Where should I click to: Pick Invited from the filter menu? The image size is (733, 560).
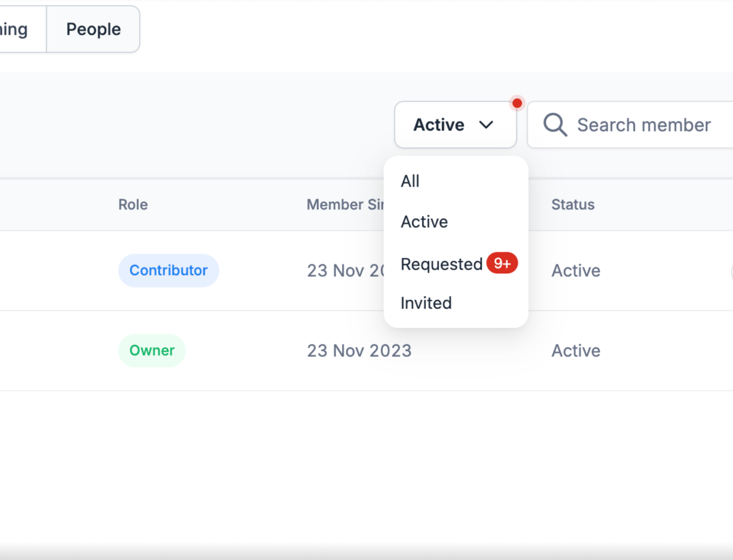pos(426,303)
